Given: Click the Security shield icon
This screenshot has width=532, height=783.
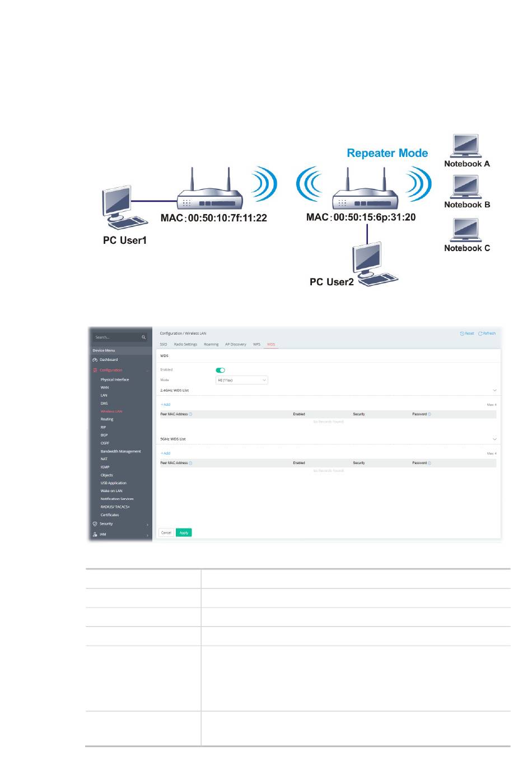Looking at the screenshot, I should (95, 524).
